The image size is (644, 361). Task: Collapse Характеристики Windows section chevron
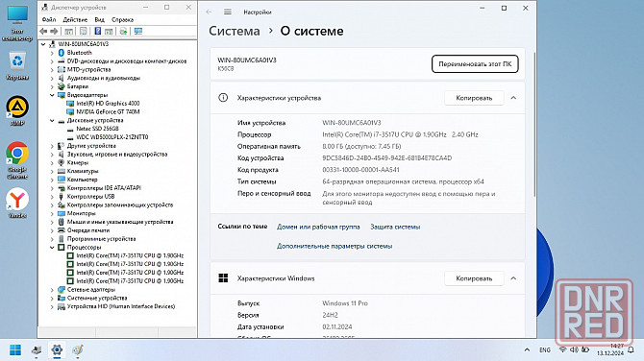point(513,278)
